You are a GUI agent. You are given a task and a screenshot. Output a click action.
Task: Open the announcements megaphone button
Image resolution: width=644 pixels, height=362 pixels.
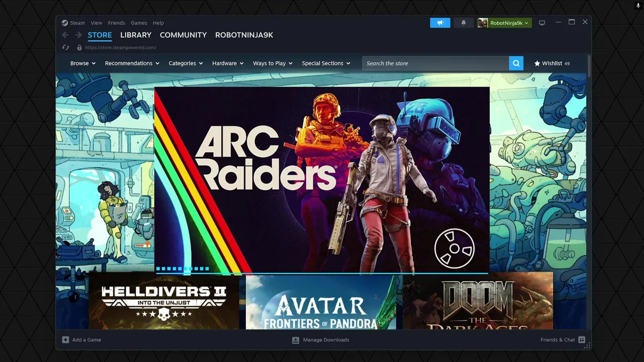[x=440, y=23]
